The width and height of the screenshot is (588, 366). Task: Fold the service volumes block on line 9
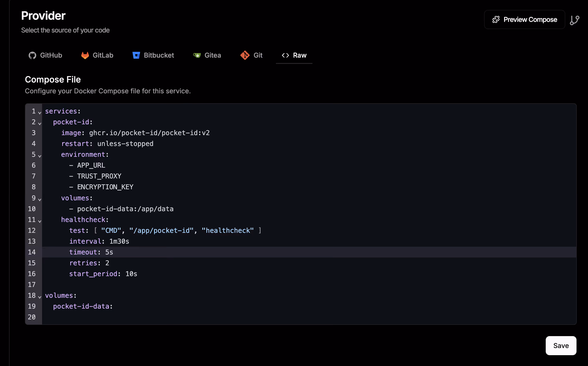point(40,199)
